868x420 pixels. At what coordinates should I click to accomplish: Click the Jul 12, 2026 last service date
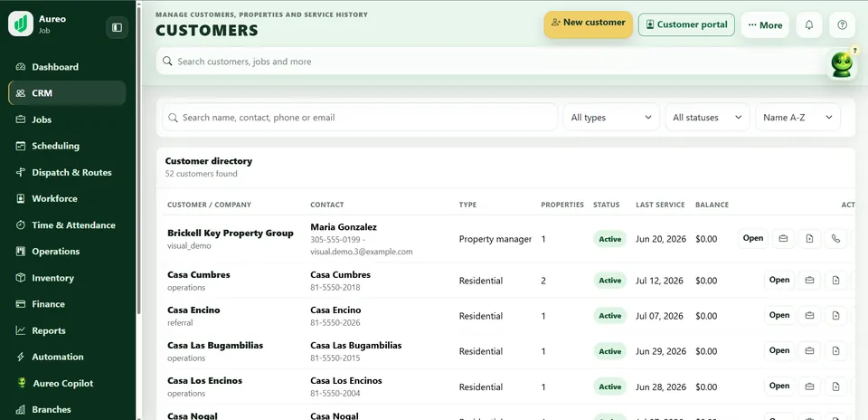click(x=659, y=281)
